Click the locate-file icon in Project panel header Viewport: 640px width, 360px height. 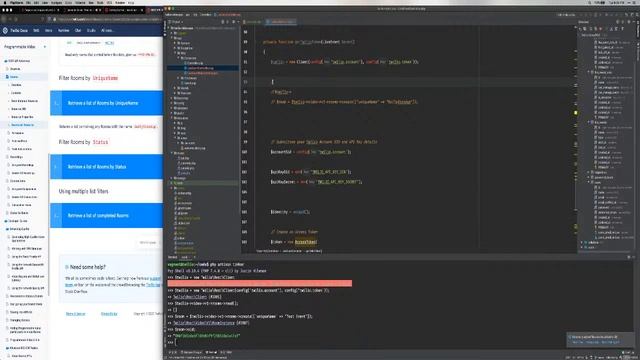(x=223, y=22)
